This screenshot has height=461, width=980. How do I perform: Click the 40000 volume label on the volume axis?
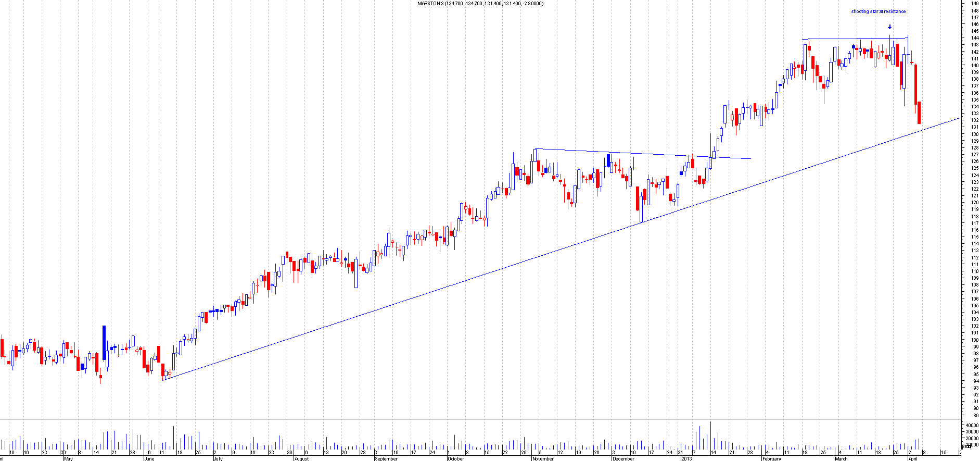pyautogui.click(x=972, y=426)
